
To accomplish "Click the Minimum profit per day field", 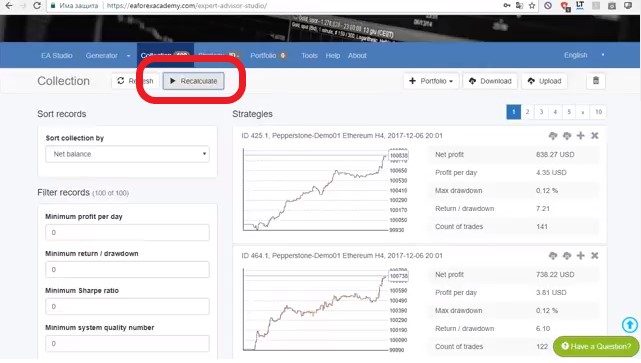I will [x=128, y=233].
